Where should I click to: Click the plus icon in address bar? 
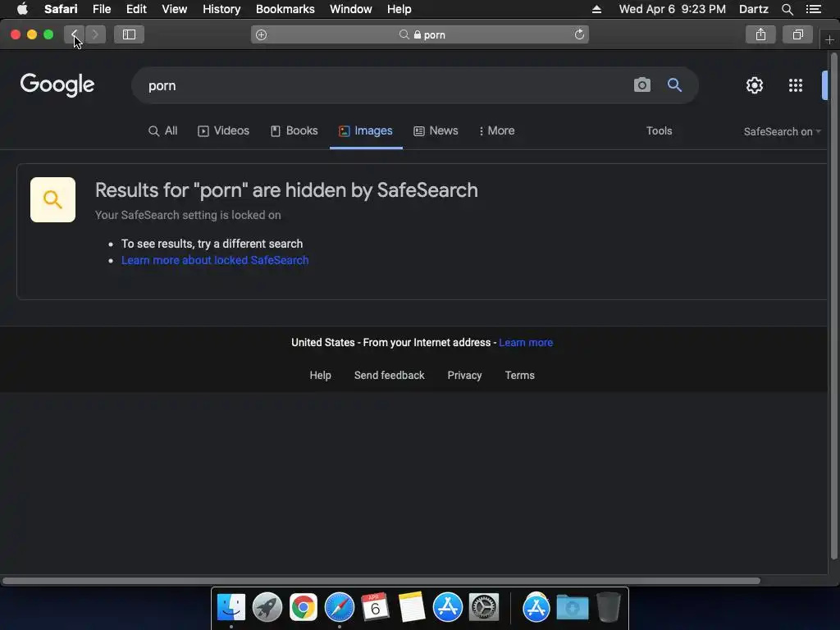(261, 34)
